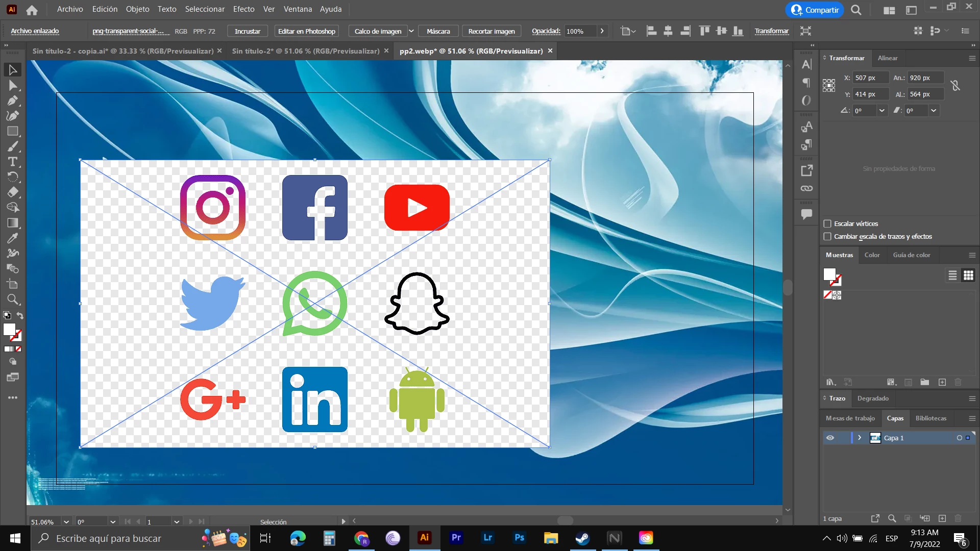Enable Cambiar escala de trazos y efectos
Image resolution: width=980 pixels, height=551 pixels.
pos(827,236)
